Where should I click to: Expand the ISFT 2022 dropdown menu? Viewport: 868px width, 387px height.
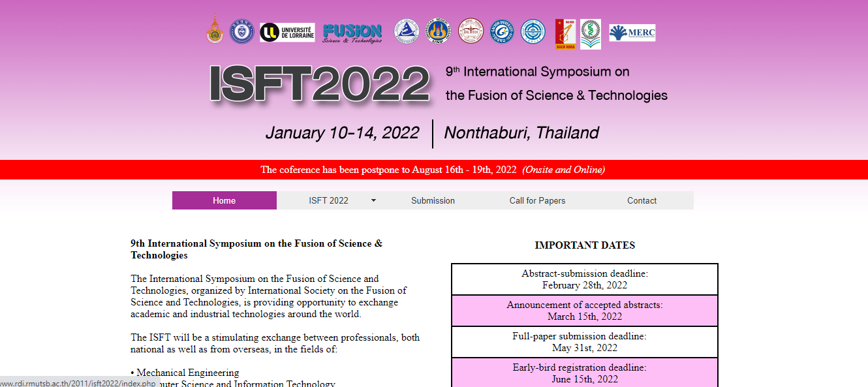[x=339, y=200]
